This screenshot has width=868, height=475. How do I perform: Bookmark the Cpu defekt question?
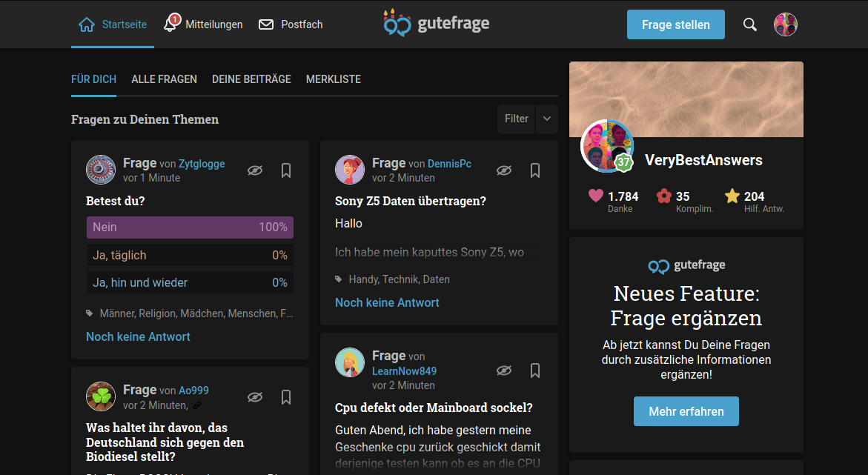(534, 371)
